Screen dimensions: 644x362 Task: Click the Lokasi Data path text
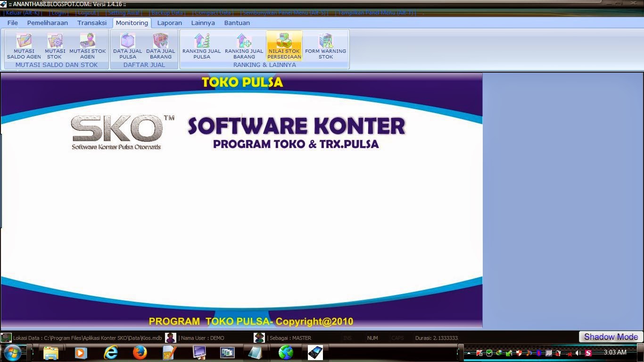88,338
